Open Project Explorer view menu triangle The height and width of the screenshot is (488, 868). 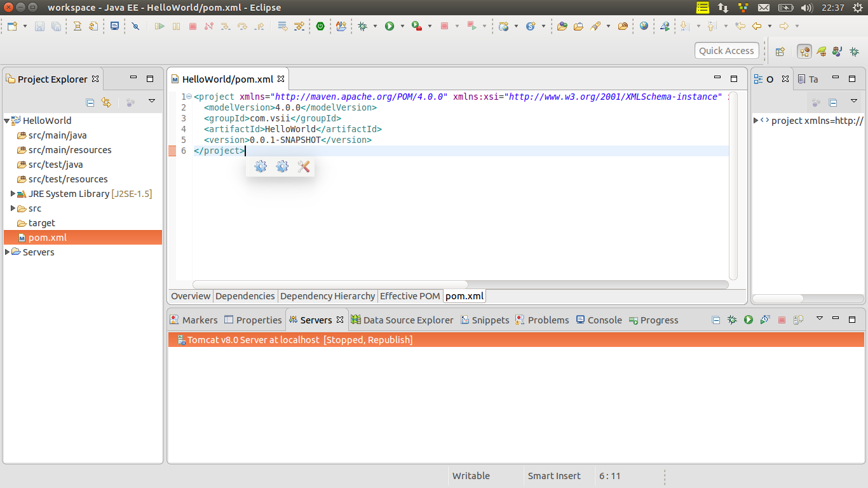pos(152,101)
